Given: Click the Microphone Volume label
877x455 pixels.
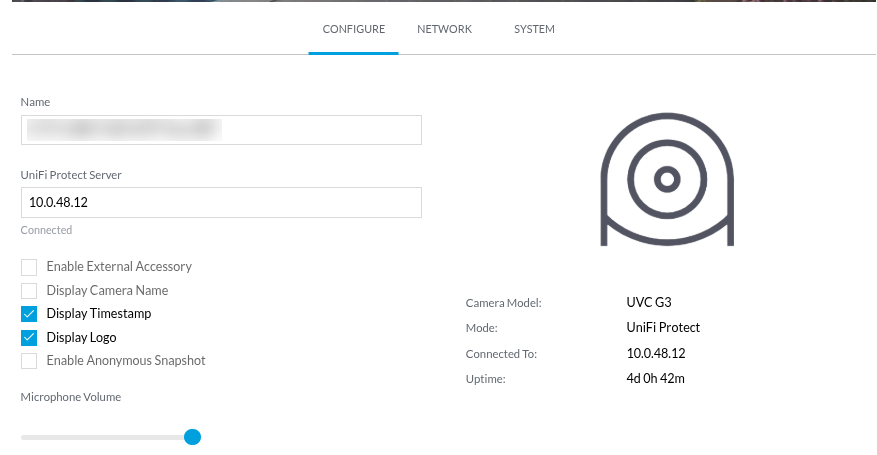Looking at the screenshot, I should point(70,397).
